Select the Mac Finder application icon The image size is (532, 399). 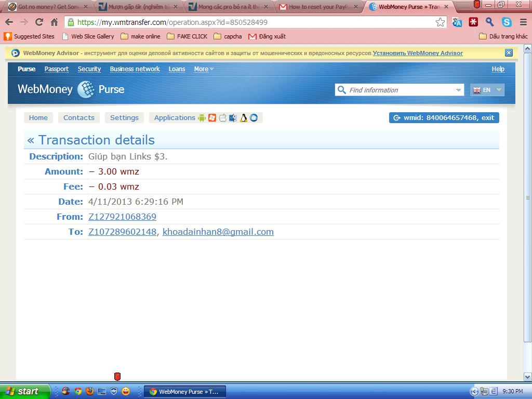click(x=233, y=118)
